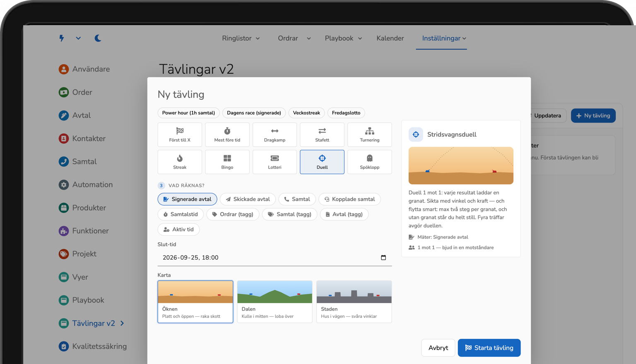Open the calendar picker in Slut-tid field

pos(383,258)
